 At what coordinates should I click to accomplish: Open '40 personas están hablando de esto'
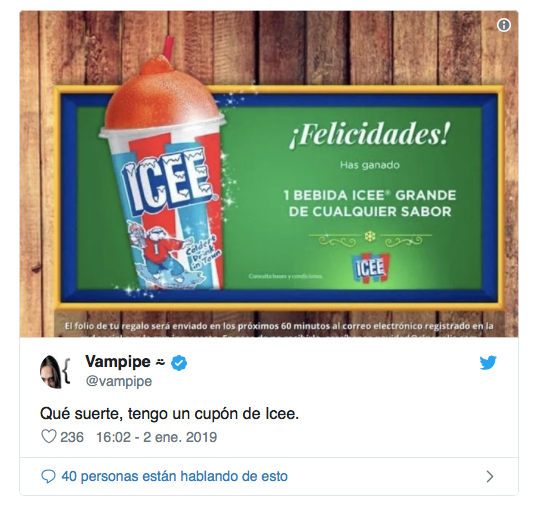click(x=175, y=476)
